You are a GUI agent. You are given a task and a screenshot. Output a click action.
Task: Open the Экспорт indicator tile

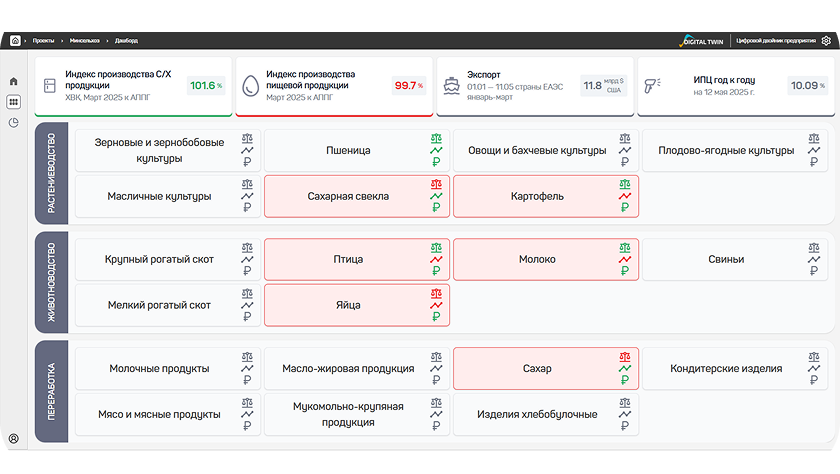click(535, 86)
